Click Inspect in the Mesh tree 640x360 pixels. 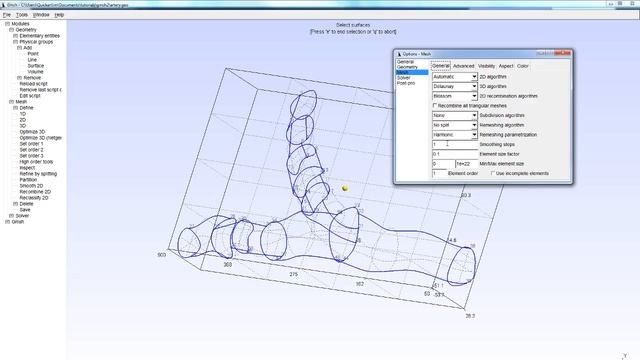click(x=27, y=168)
